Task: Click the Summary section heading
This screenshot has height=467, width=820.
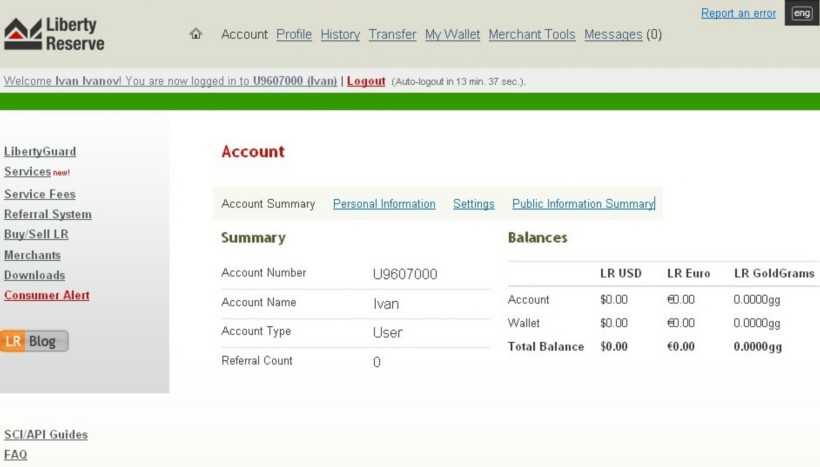Action: coord(253,238)
